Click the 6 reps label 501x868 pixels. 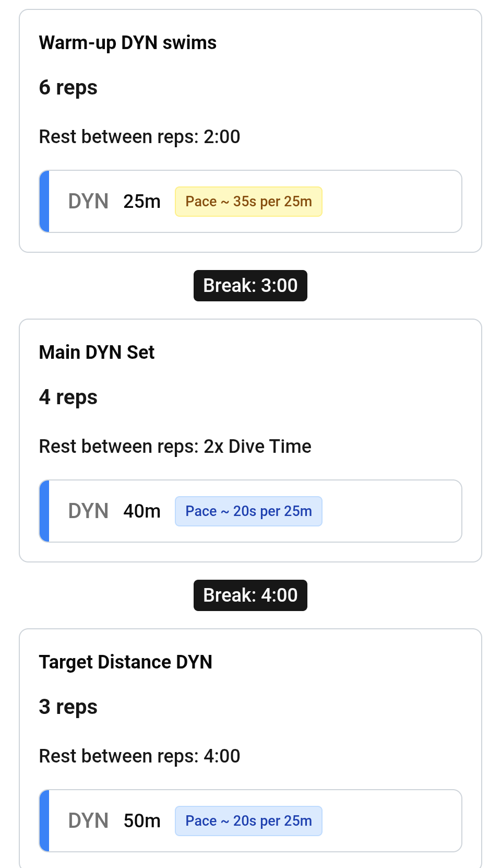click(68, 87)
